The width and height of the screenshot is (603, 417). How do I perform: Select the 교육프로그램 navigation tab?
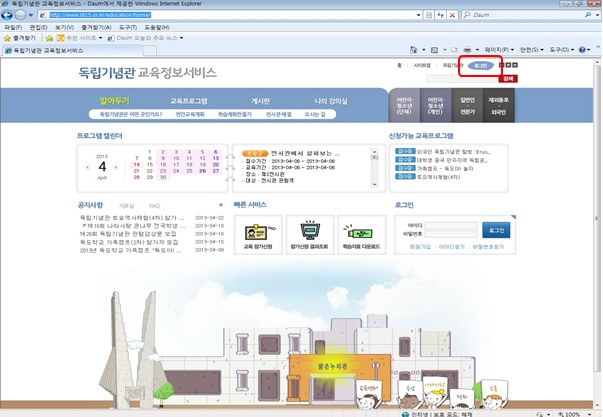click(x=189, y=101)
